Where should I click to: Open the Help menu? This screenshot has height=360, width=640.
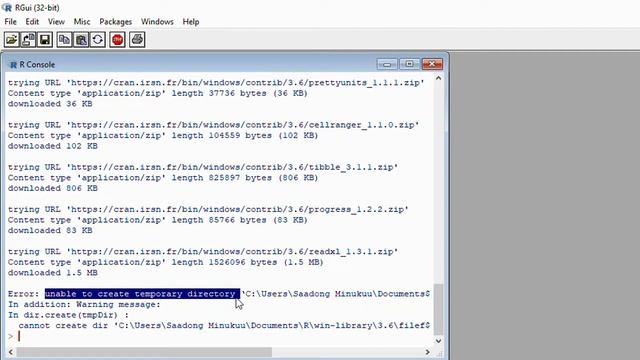[x=191, y=22]
